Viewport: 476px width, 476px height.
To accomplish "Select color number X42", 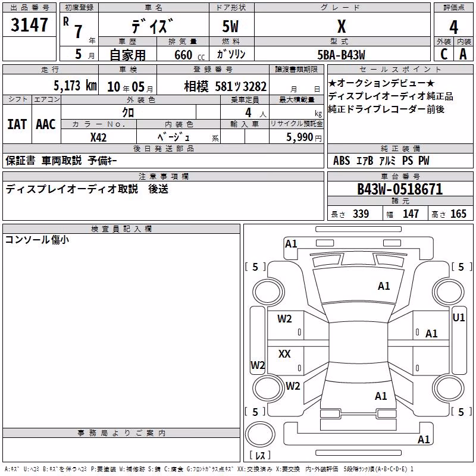I will pyautogui.click(x=98, y=137).
